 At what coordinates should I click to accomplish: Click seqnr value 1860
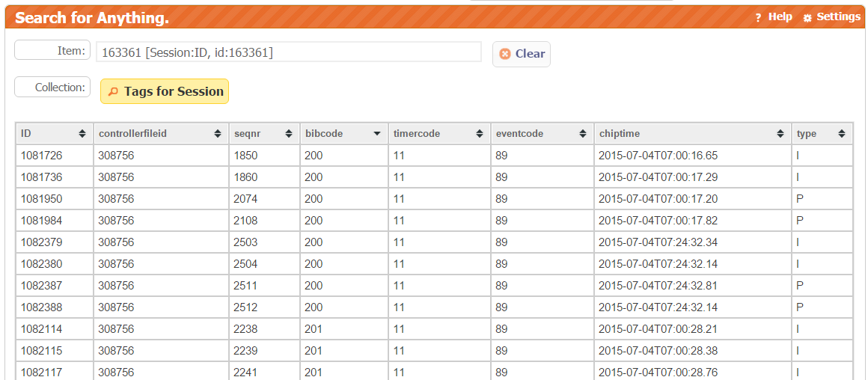pyautogui.click(x=245, y=177)
